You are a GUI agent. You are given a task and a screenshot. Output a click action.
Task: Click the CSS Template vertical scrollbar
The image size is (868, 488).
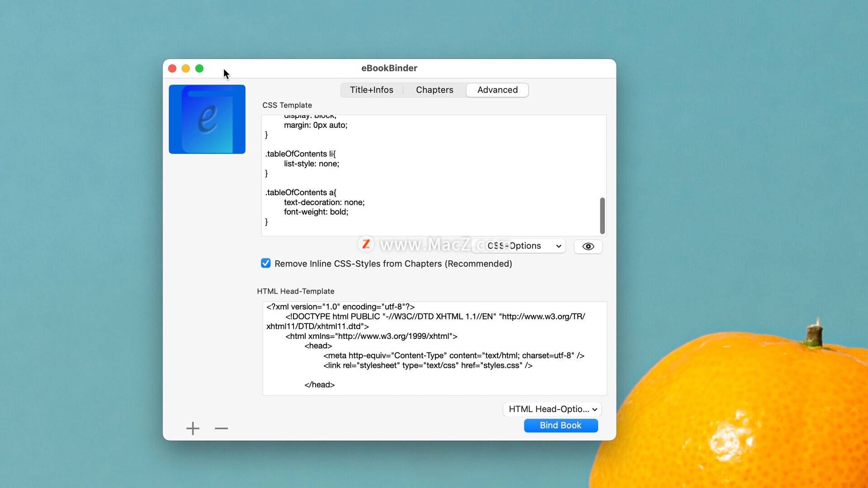click(x=602, y=216)
